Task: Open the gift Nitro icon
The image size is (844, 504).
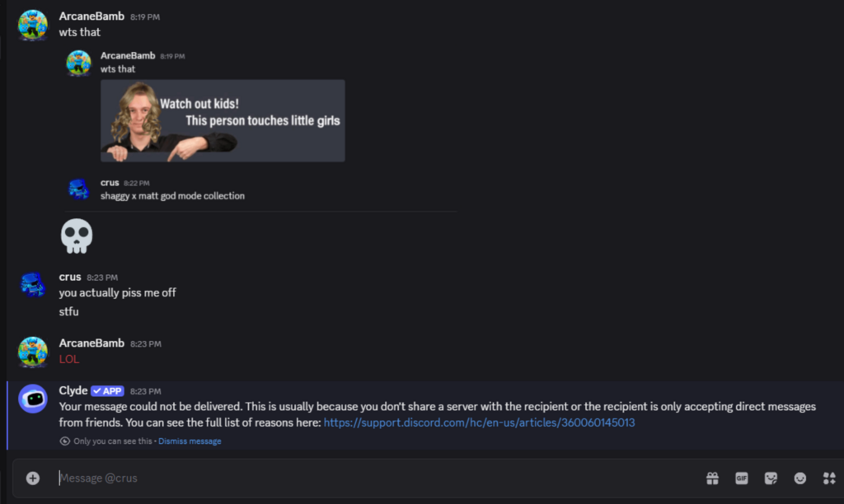Action: pos(712,478)
